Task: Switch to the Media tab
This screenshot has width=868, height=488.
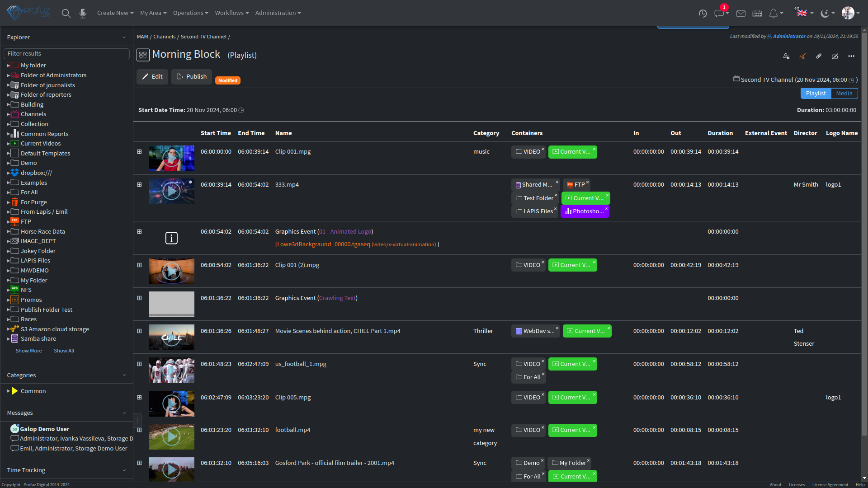Action: (x=844, y=94)
